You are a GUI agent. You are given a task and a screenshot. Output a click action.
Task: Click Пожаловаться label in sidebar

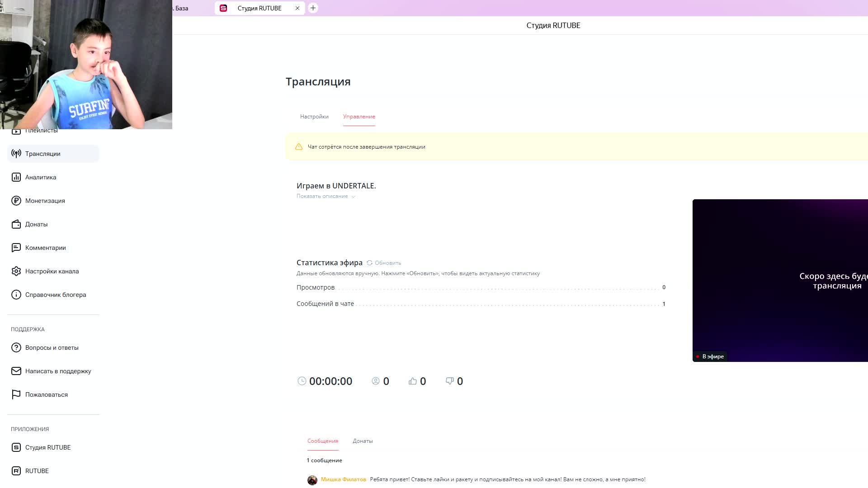coord(47,394)
